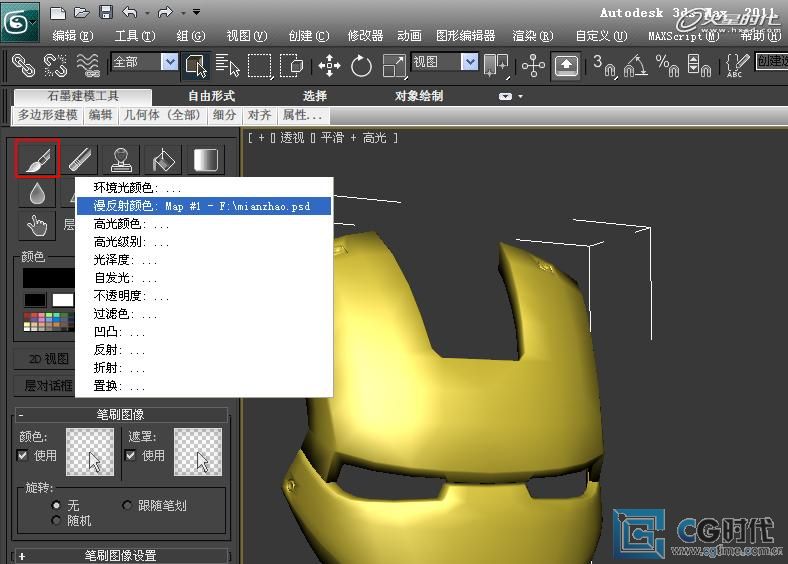788x564 pixels.
Task: Toggle the 遮罩 使用 checkbox
Action: click(131, 455)
